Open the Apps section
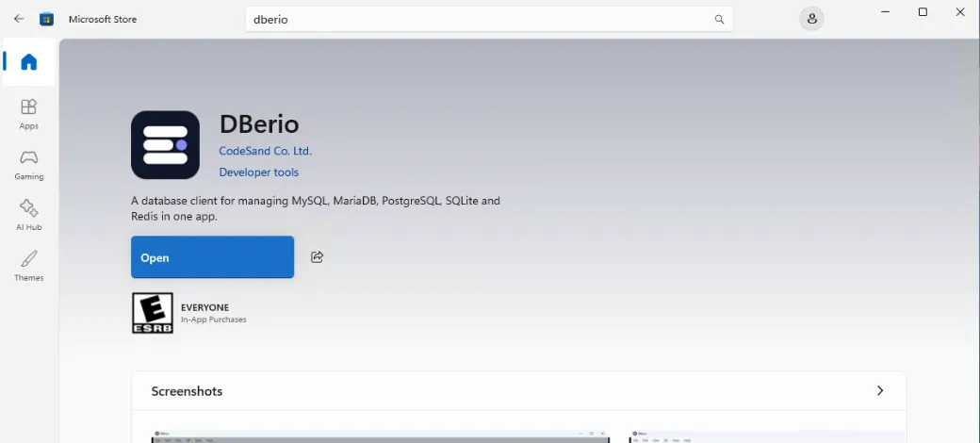 coord(29,114)
